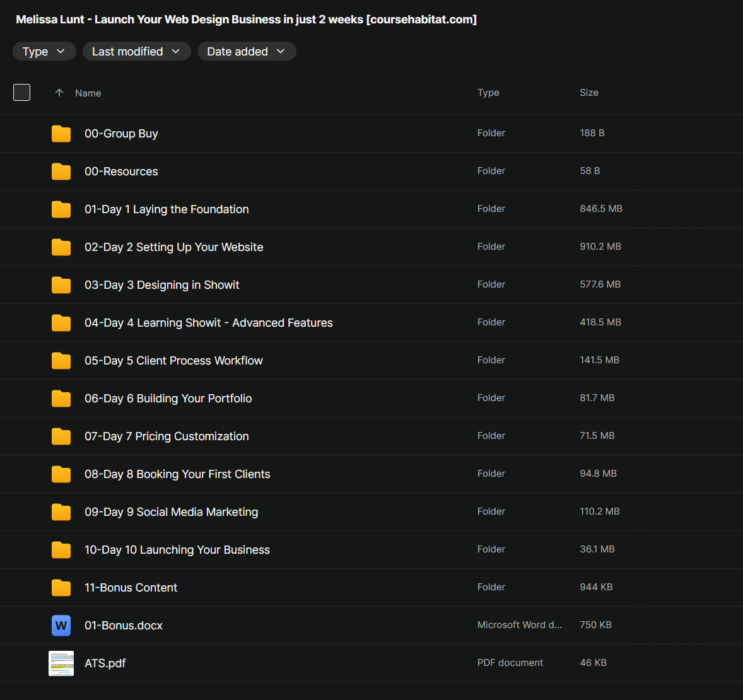This screenshot has height=700, width=743.
Task: Open the 01-Bonus.docx file name
Action: (x=124, y=626)
